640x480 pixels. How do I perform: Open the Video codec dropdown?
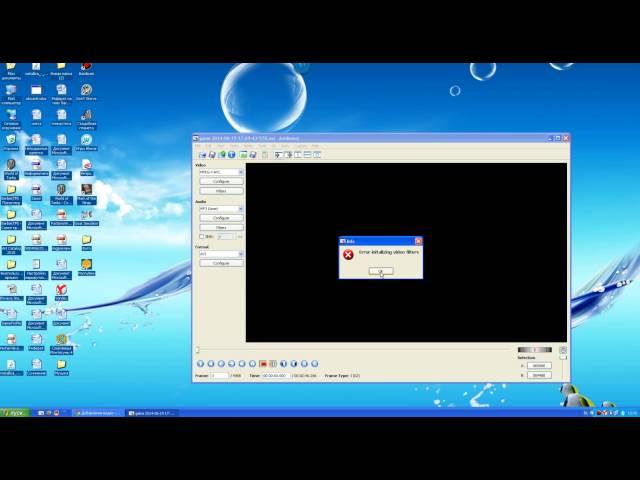coord(221,172)
